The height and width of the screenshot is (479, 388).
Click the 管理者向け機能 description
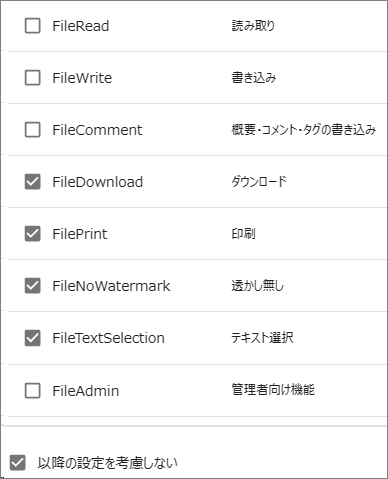[x=273, y=389]
